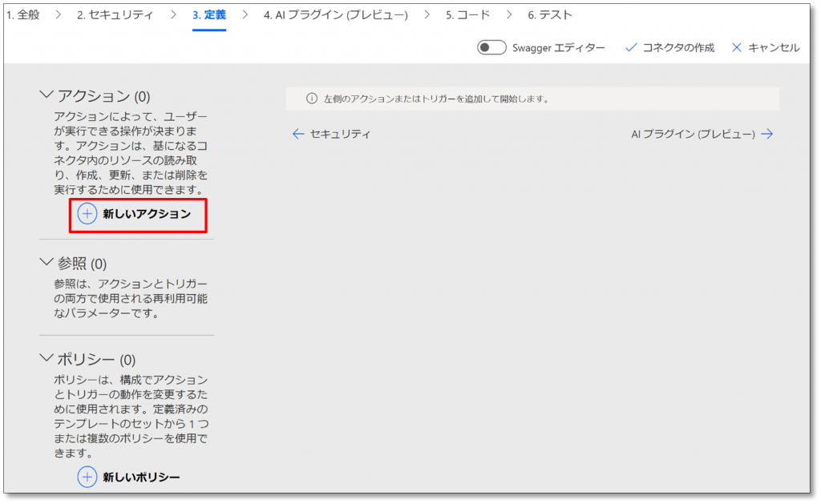Screen dimensions: 821x504
Task: Click the X icon beside キャンセル
Action: 736,47
